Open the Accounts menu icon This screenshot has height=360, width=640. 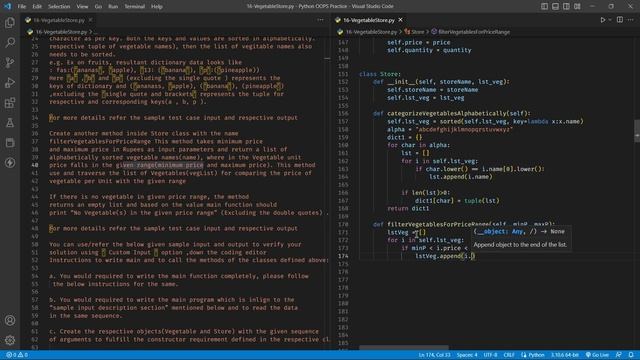(10, 320)
